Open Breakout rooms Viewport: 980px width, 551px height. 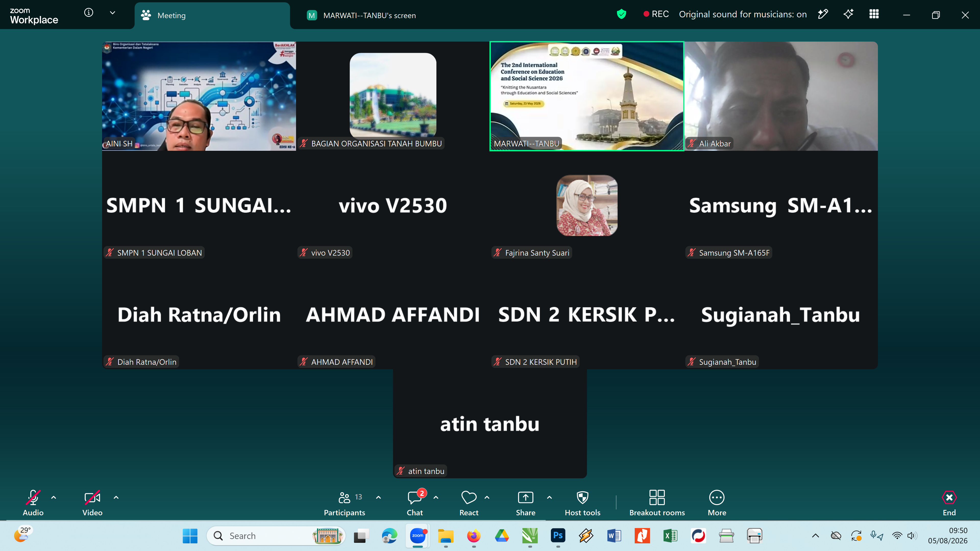(x=657, y=502)
